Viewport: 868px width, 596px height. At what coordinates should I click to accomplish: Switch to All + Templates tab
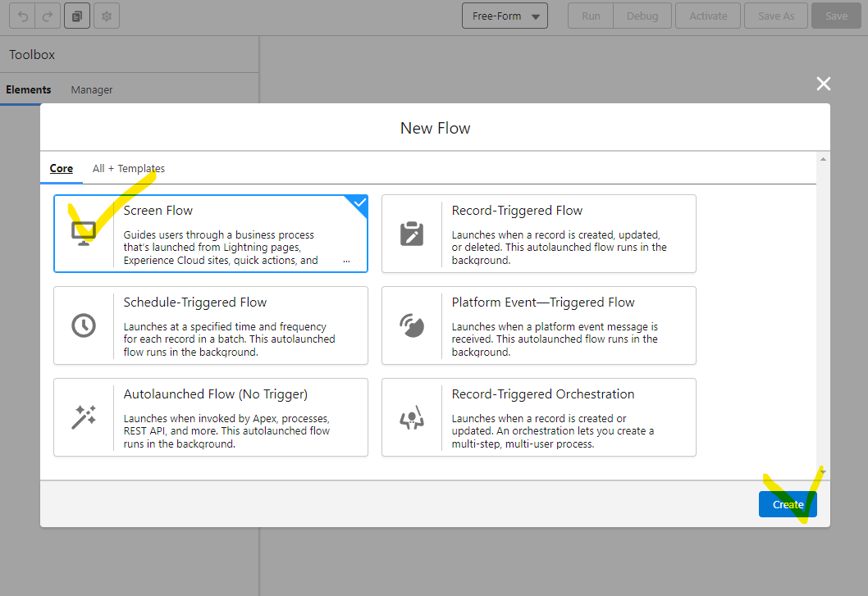click(129, 168)
